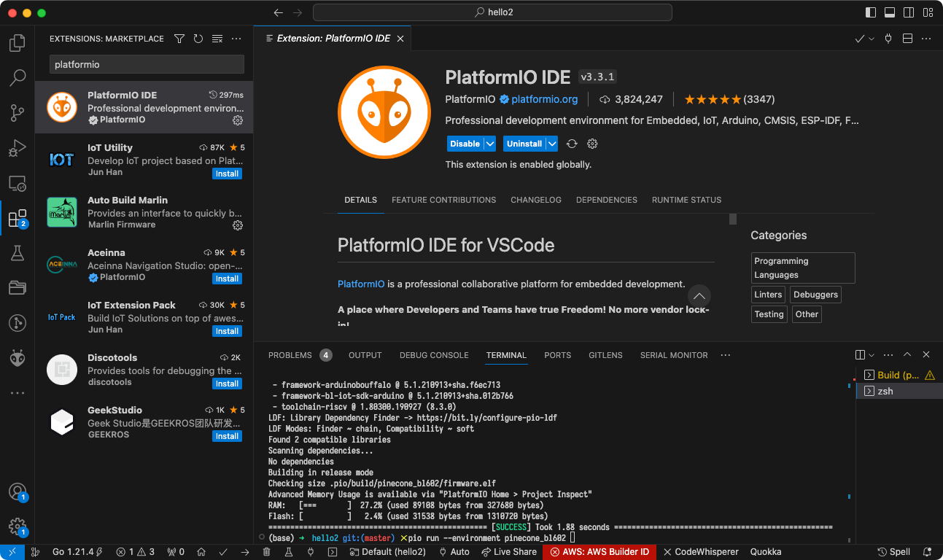This screenshot has height=560, width=943.
Task: Open the Explorer view in activity bar
Action: (18, 43)
